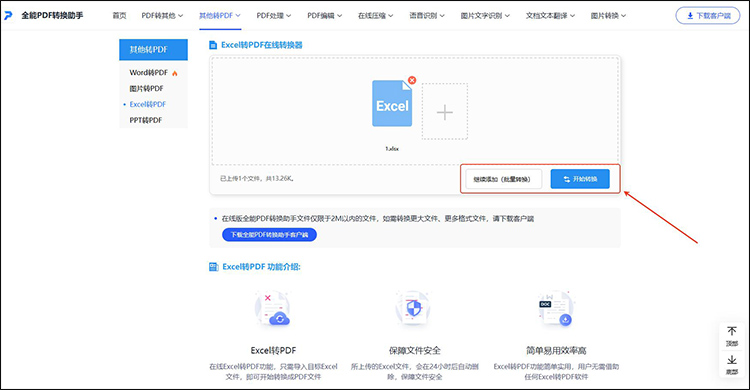Jump to bottom with the 底部 arrow

tap(732, 364)
